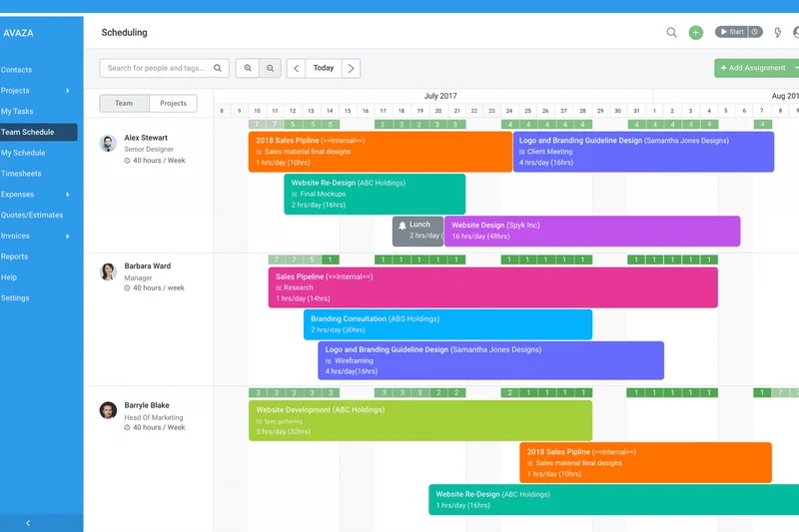Zoom in on the schedule timeline
The image size is (799, 532).
[248, 68]
